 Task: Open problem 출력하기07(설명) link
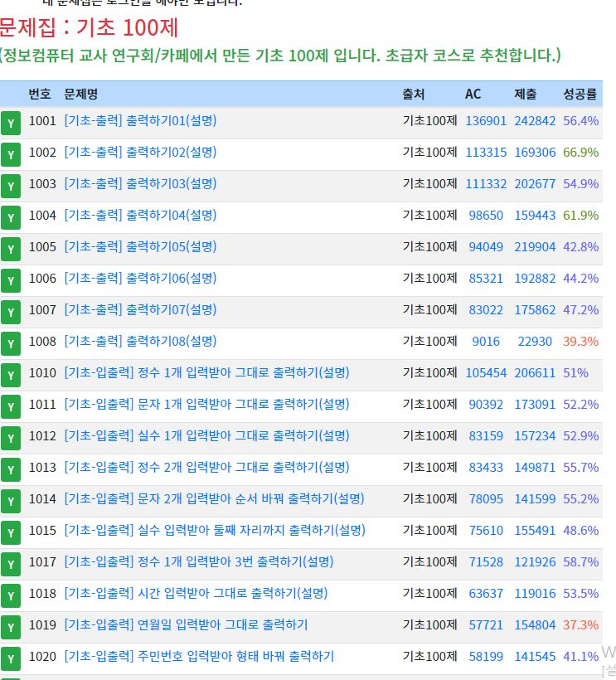point(140,309)
